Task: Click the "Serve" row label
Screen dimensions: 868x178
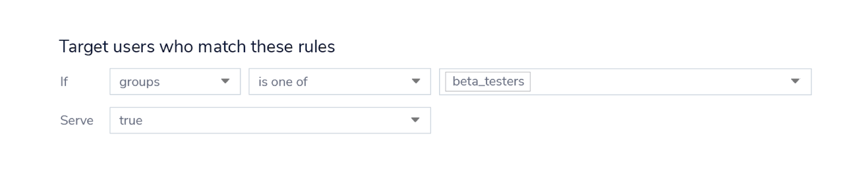Action: coord(76,120)
